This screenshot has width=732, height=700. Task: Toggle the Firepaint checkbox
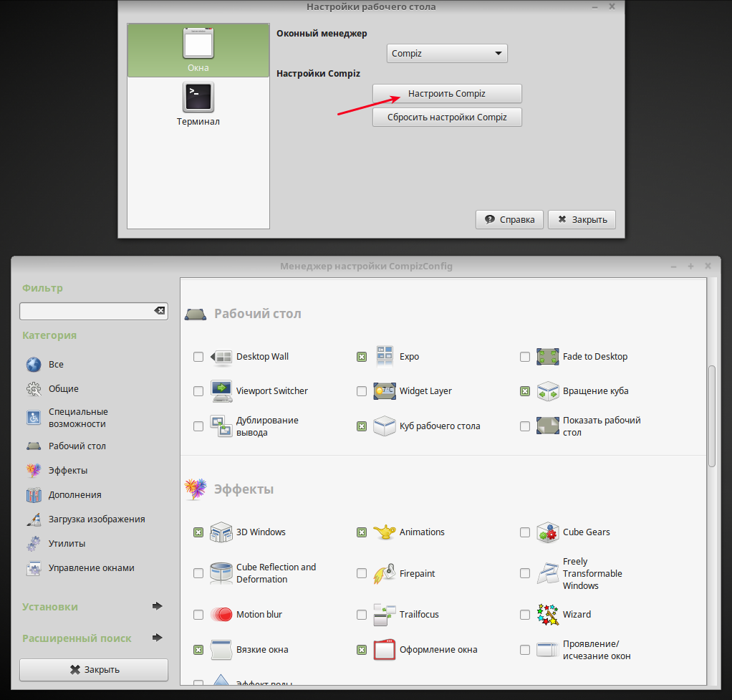click(362, 573)
